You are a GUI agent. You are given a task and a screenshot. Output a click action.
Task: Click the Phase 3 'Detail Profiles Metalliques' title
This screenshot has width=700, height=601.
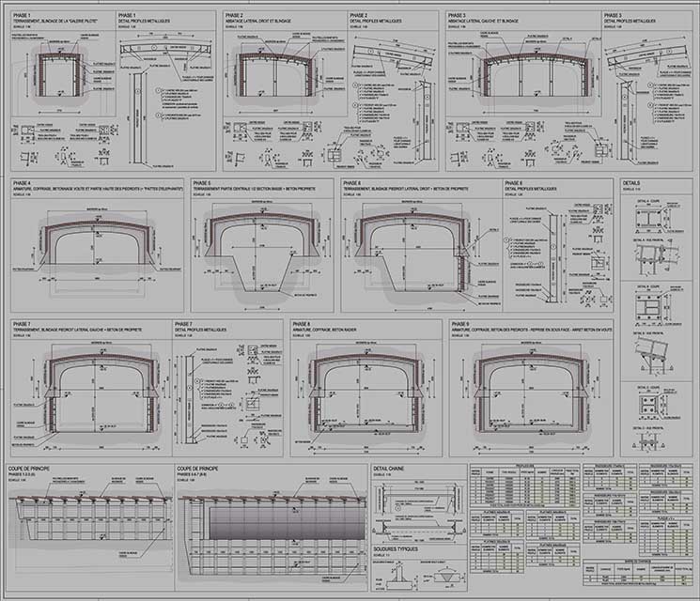(630, 18)
